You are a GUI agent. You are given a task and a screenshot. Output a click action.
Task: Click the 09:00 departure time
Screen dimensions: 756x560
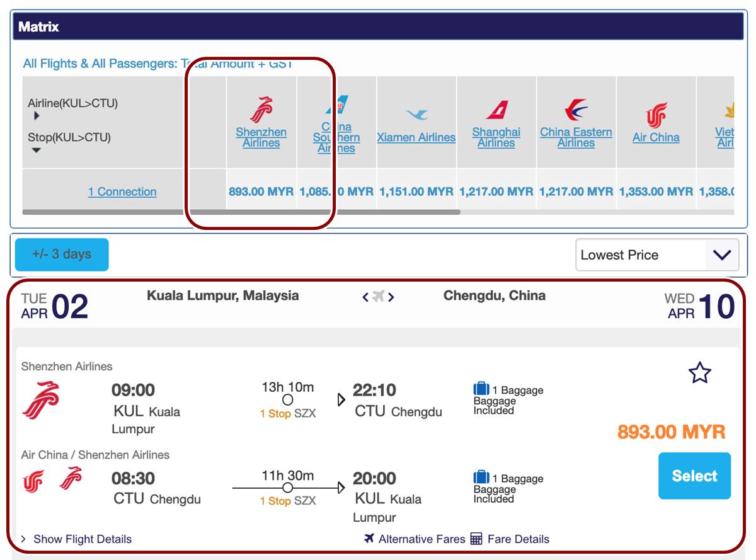133,390
